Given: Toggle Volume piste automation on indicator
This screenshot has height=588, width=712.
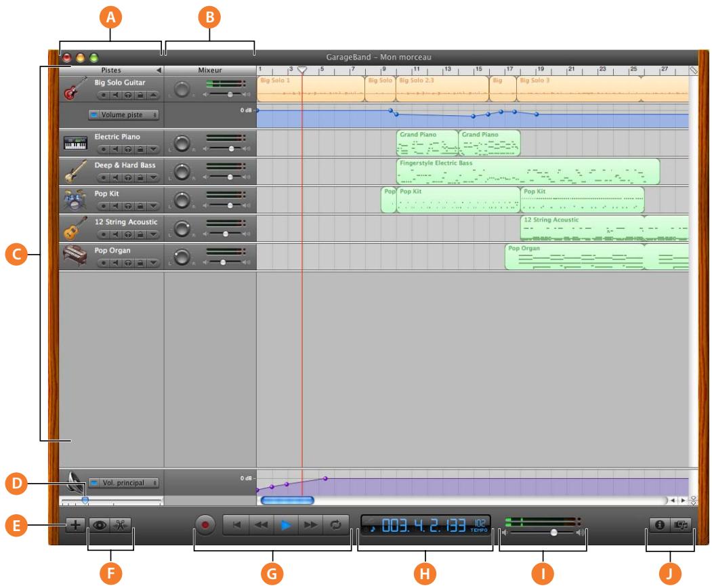Looking at the screenshot, I should tap(94, 114).
